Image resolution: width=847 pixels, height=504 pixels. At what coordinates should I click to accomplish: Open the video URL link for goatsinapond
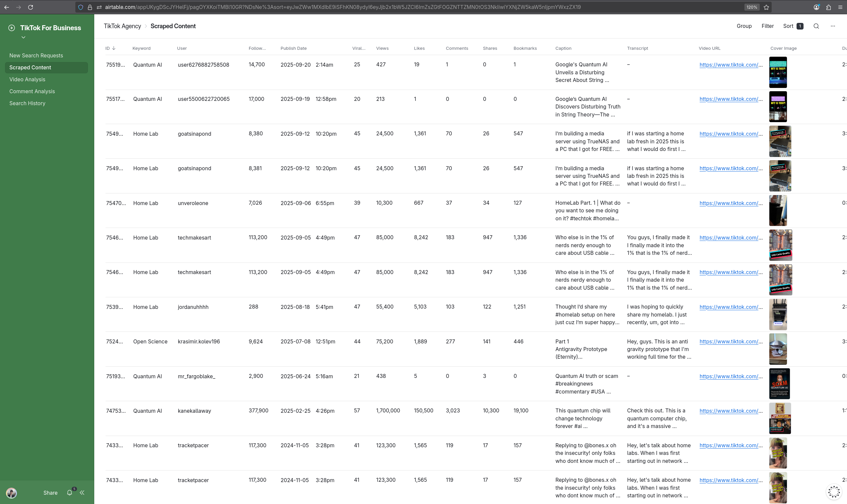click(x=730, y=133)
